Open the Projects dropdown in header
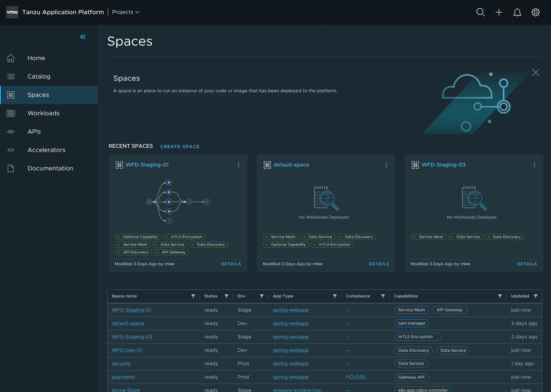Screen dimensions: 551x392 [x=126, y=12]
